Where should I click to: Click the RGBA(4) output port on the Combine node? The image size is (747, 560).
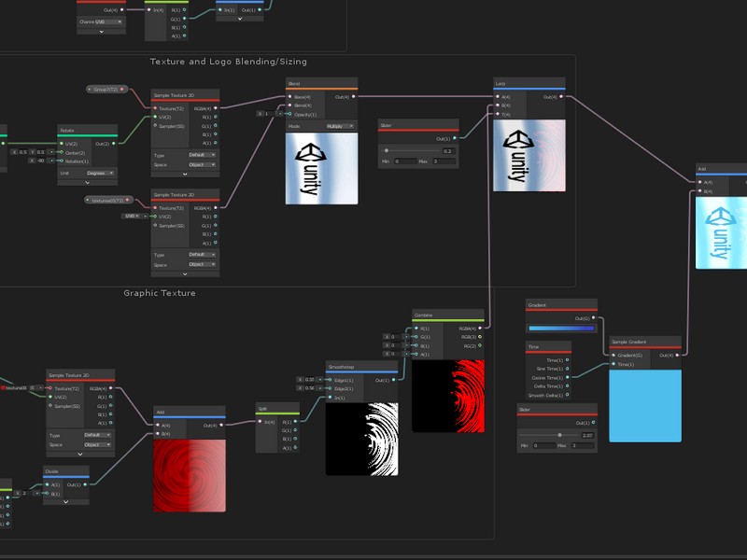tap(480, 329)
